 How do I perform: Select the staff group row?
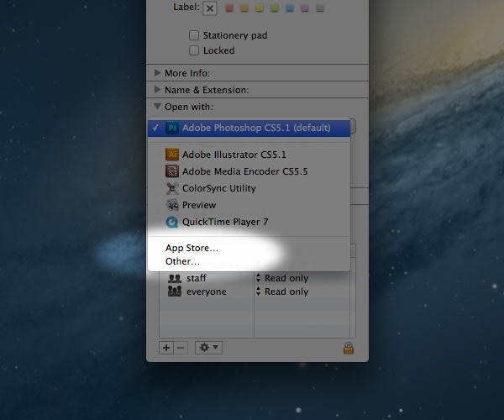(x=255, y=278)
